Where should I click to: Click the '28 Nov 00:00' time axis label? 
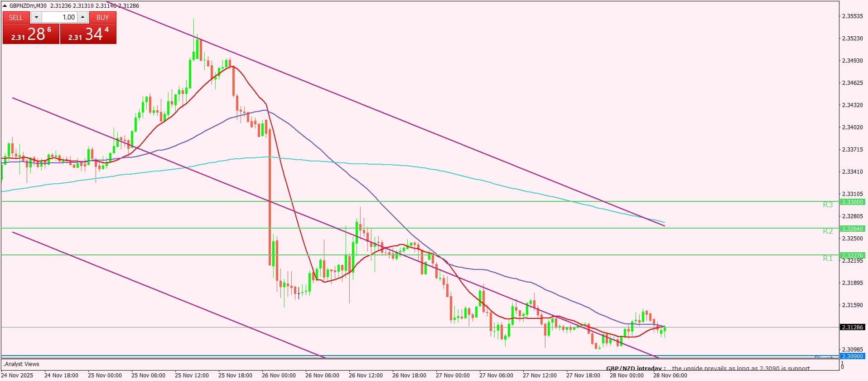[x=627, y=376]
